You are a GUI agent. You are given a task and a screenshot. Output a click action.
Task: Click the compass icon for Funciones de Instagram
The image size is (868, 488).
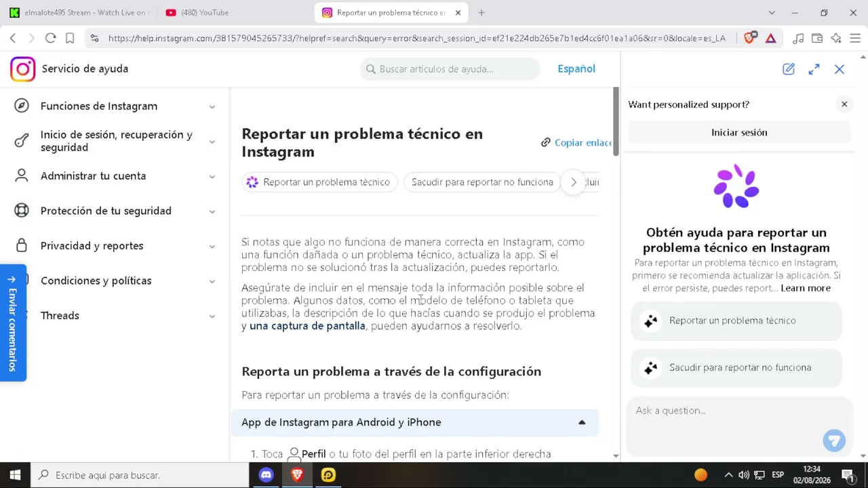click(22, 106)
